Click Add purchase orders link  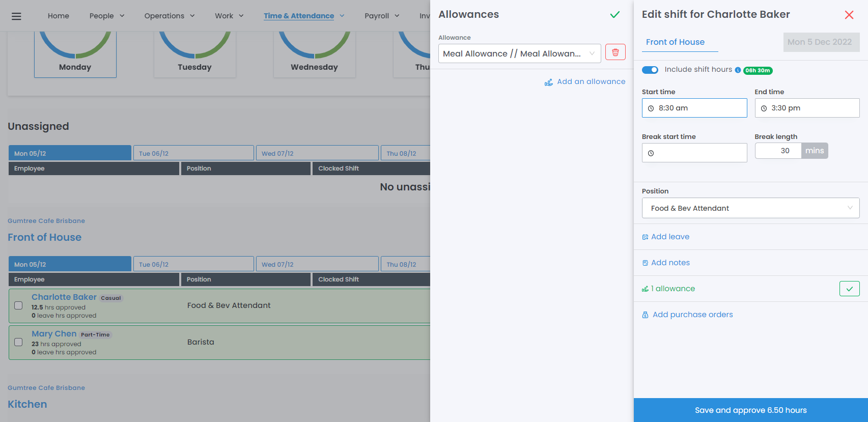point(692,315)
